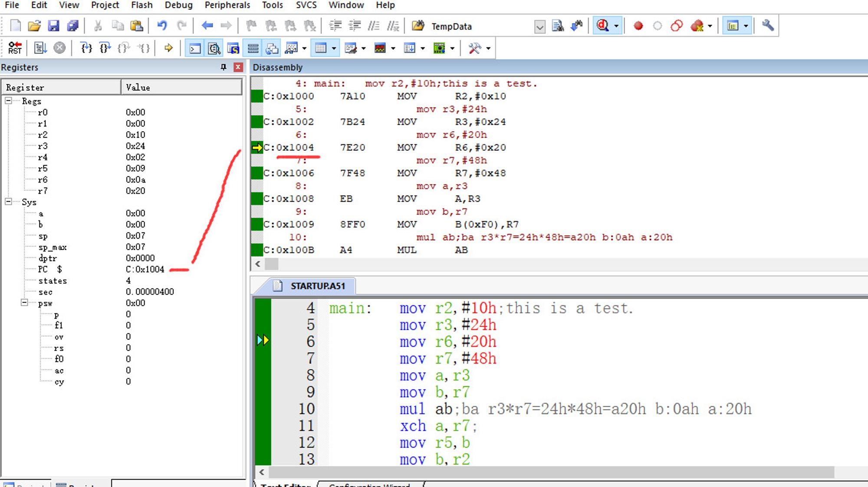Open the Analysis windows dropdown arrow
The image size is (868, 487).
point(393,48)
